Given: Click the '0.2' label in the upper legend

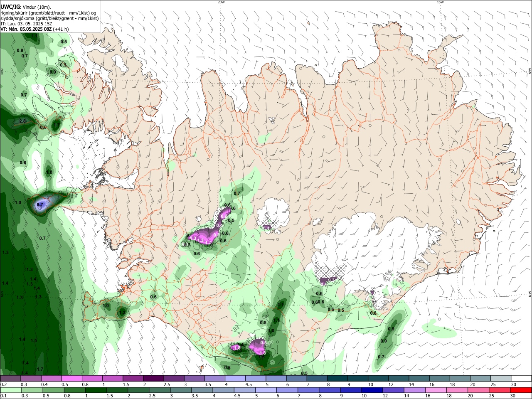Looking at the screenshot, I should (3, 384).
